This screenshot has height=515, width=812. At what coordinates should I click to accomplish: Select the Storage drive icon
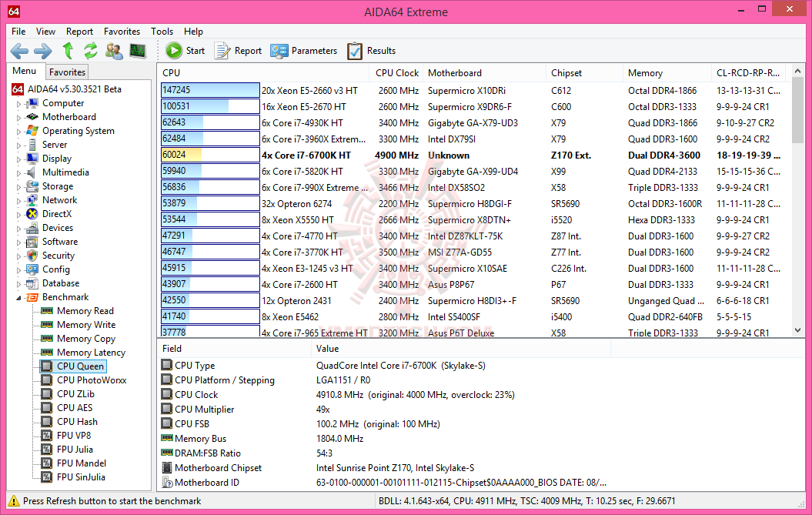coord(32,186)
